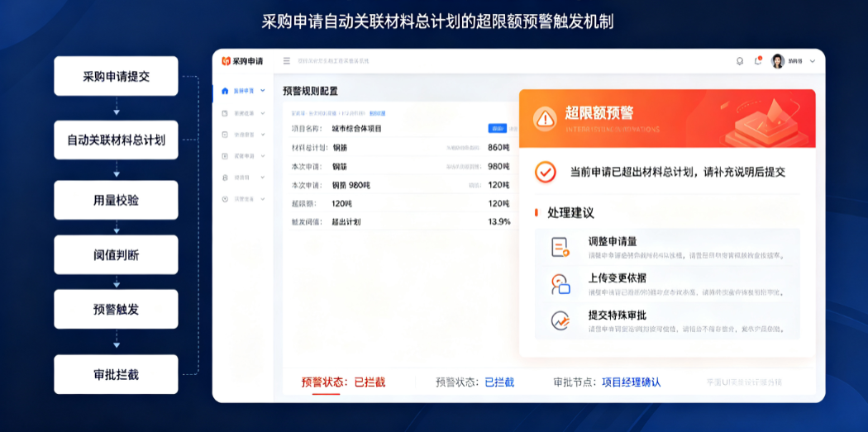Select the home icon in sidebar
868x432 pixels.
[225, 90]
